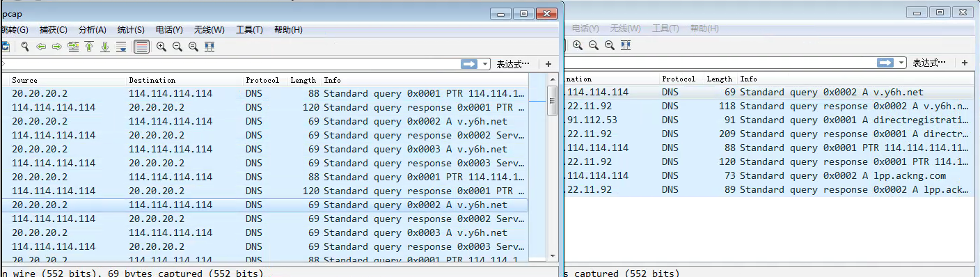The image size is (980, 277).
Task: Open filter history dropdown in pcap window
Action: coord(485,63)
